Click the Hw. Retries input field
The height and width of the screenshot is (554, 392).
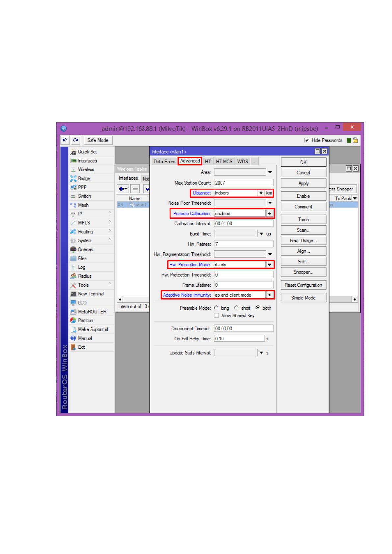pyautogui.click(x=244, y=244)
